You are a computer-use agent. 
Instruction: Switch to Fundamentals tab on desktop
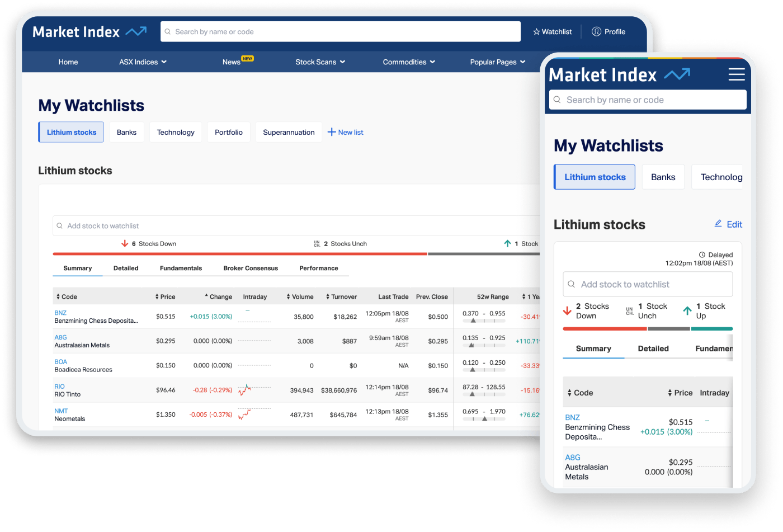tap(181, 268)
